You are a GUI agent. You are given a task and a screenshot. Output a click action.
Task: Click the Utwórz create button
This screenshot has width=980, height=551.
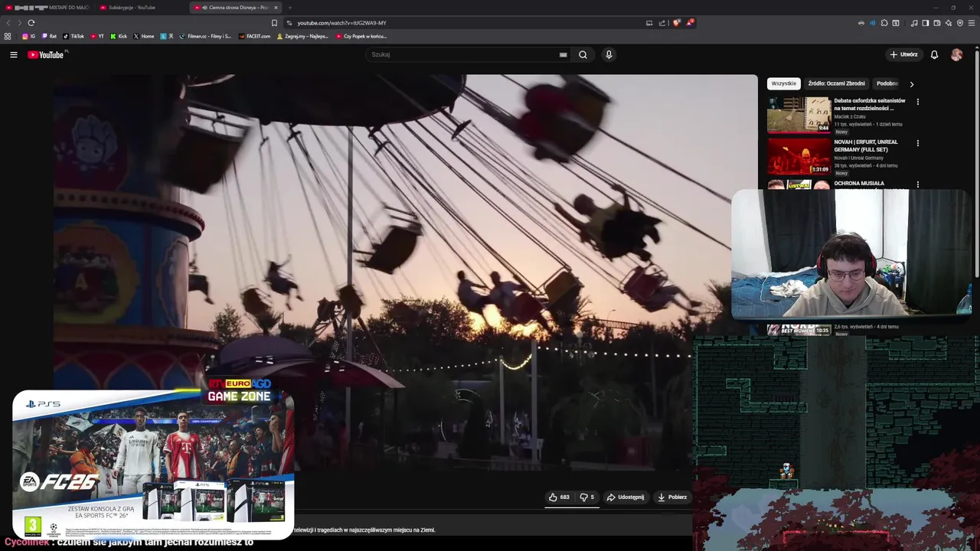pyautogui.click(x=903, y=54)
